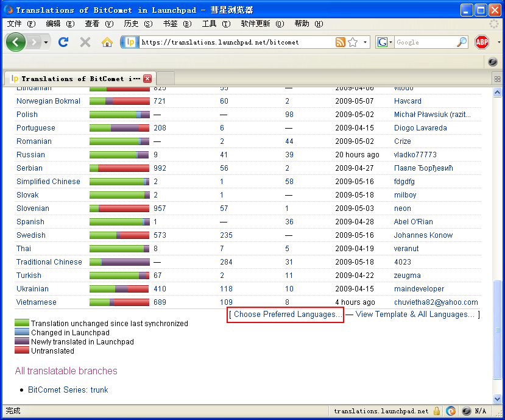Close the Translations of BitComet tab
Screen dimensions: 505x420
coord(147,79)
